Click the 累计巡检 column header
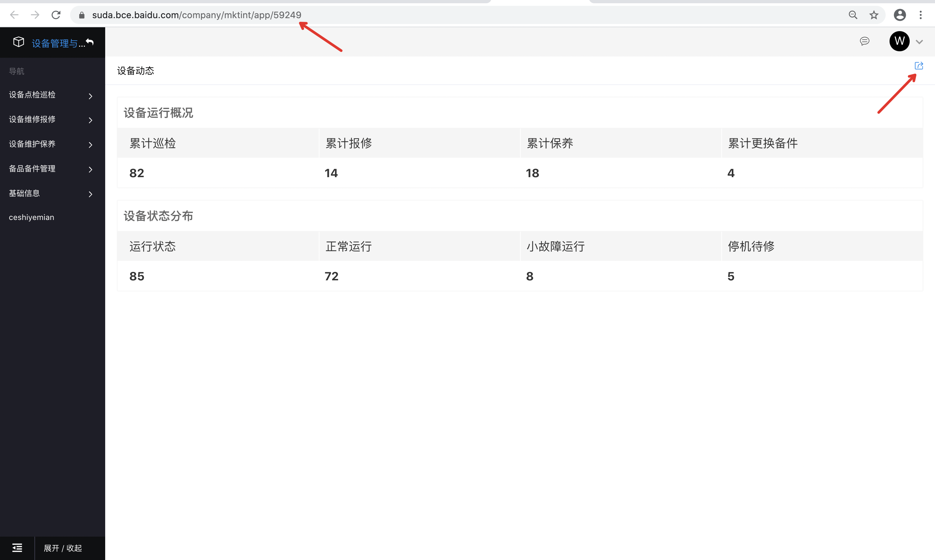Image resolution: width=935 pixels, height=560 pixels. point(153,143)
